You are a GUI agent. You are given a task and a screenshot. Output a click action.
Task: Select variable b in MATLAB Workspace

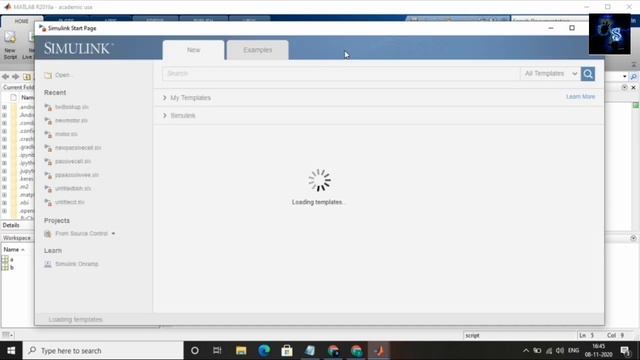pyautogui.click(x=11, y=267)
